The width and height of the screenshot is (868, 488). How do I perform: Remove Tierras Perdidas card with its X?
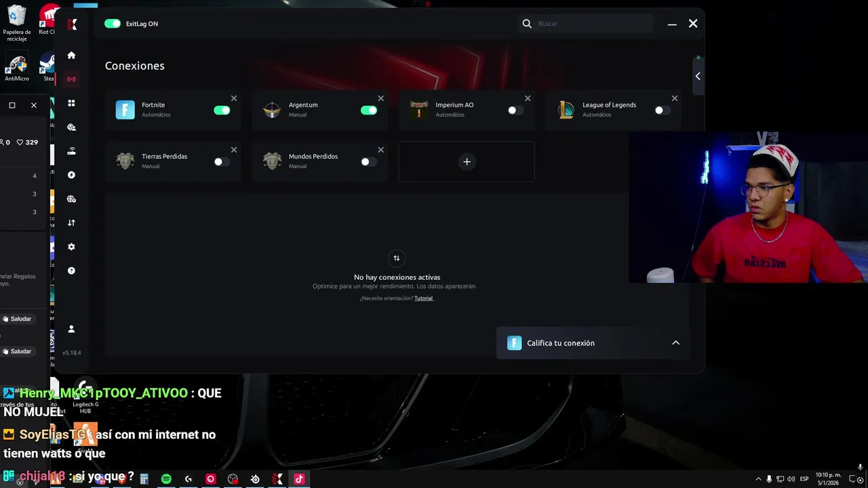(x=234, y=150)
